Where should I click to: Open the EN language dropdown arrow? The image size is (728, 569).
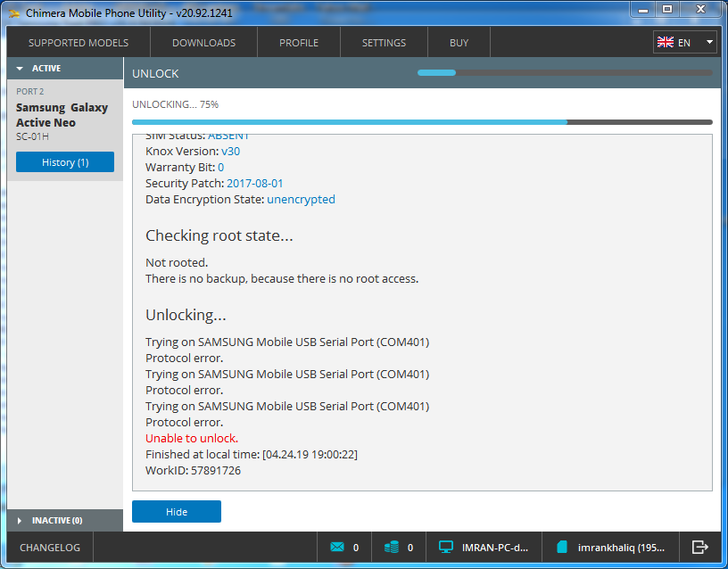(709, 42)
